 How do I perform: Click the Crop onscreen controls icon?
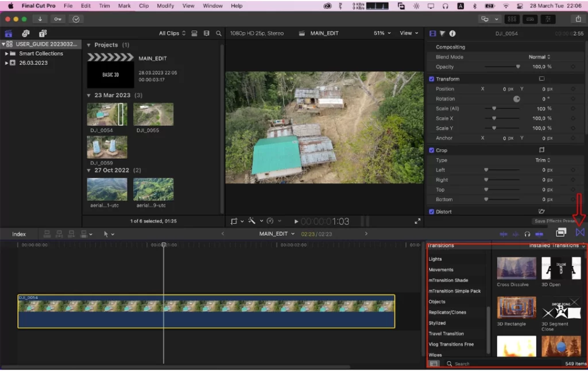[541, 150]
